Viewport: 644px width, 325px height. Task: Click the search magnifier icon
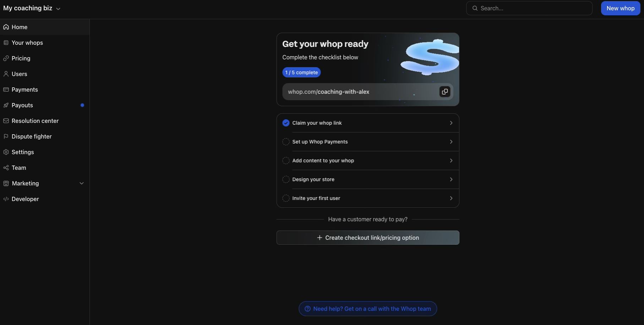pos(475,8)
